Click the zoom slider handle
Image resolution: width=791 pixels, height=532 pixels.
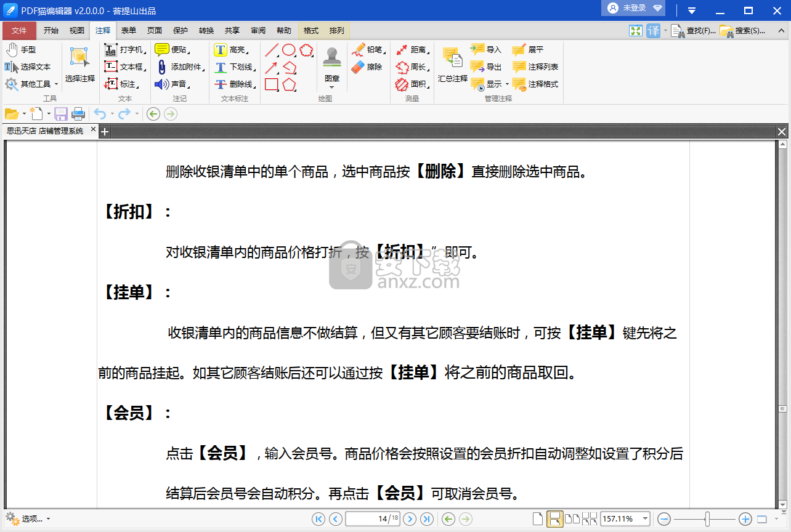(x=707, y=519)
